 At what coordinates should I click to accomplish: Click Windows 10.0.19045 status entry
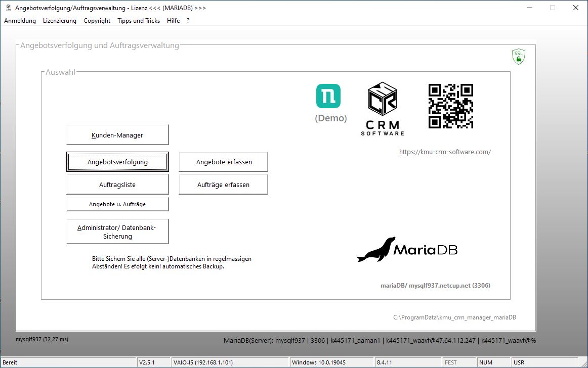332,362
